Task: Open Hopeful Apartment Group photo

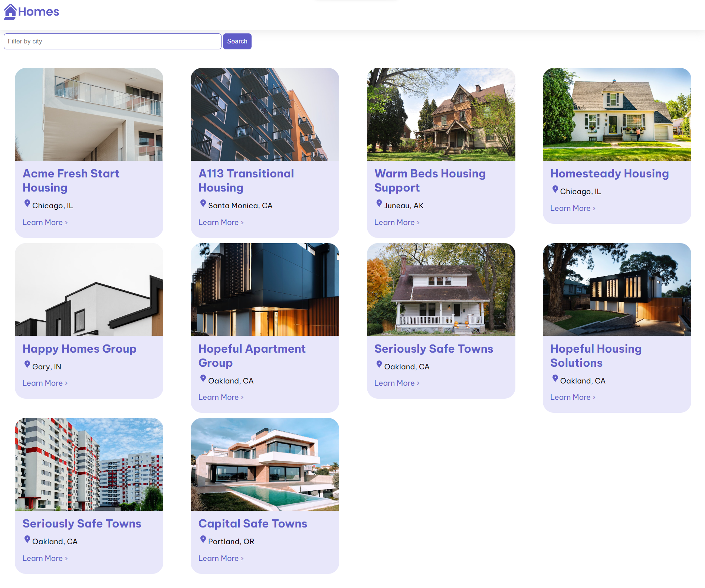Action: pyautogui.click(x=265, y=290)
